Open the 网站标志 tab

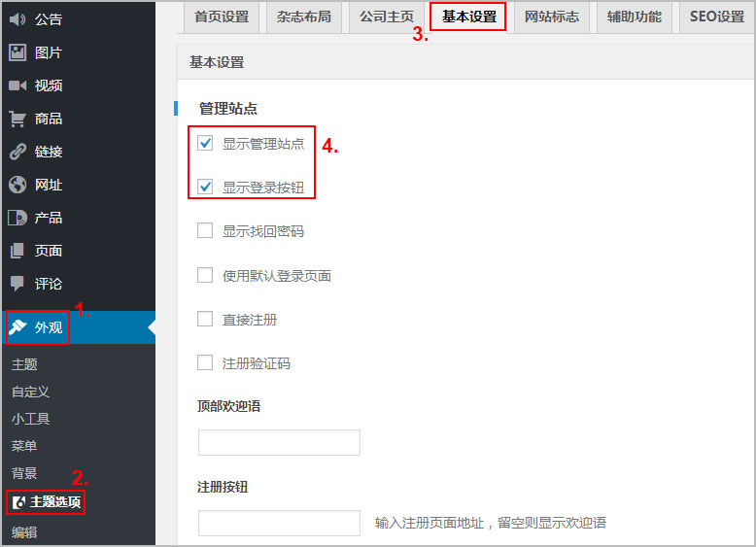point(552,17)
